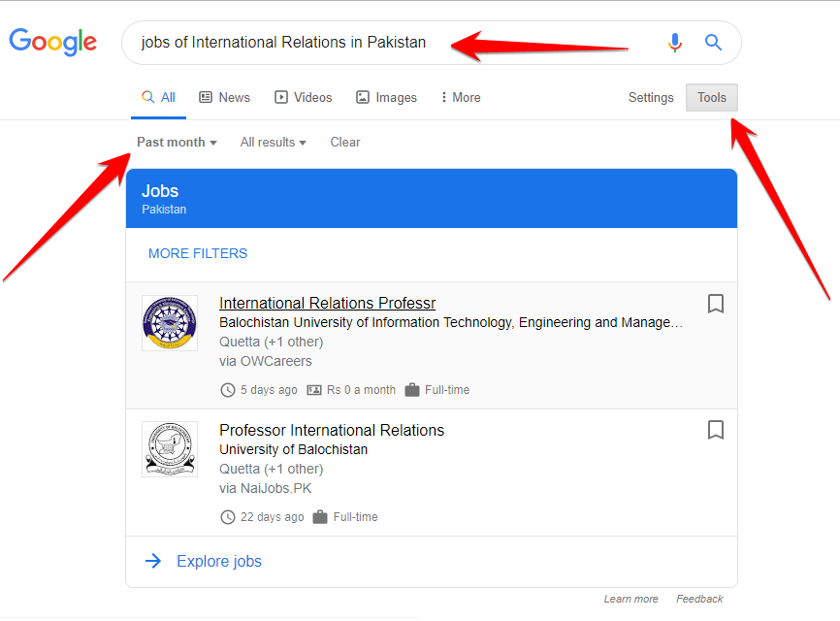
Task: Click the 'University of Balochistan' employer text
Action: point(294,449)
